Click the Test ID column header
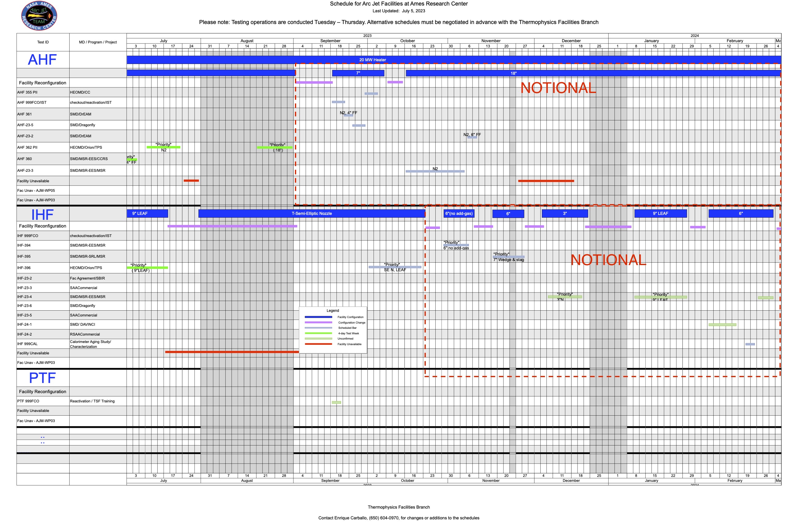The width and height of the screenshot is (798, 532). pyautogui.click(x=43, y=42)
